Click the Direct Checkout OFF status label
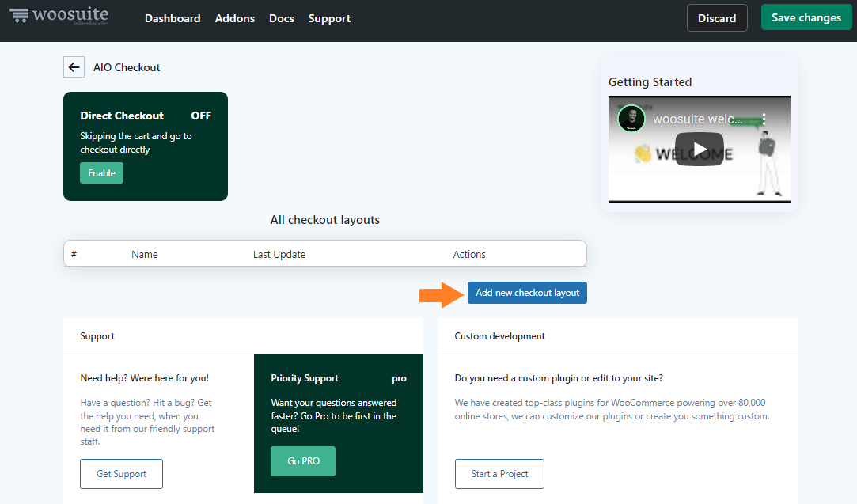The height and width of the screenshot is (504, 857). (x=201, y=116)
